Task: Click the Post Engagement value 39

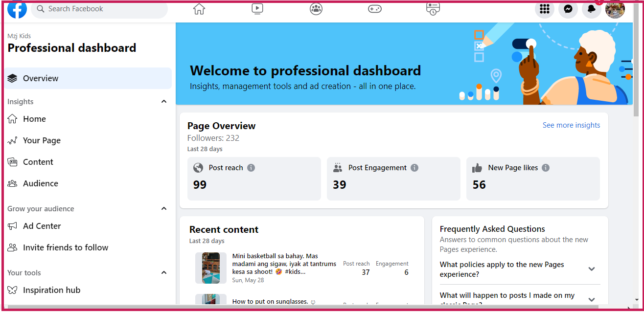Action: (x=340, y=185)
